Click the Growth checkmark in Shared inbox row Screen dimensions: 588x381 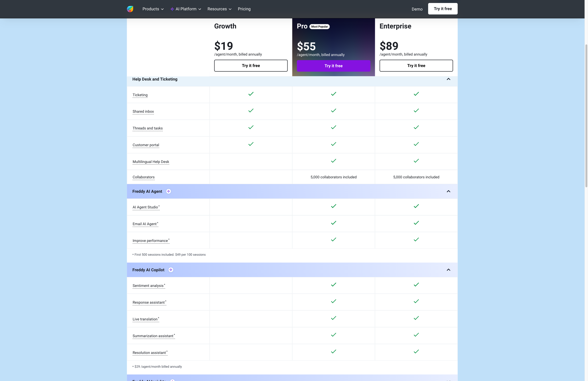pyautogui.click(x=251, y=111)
